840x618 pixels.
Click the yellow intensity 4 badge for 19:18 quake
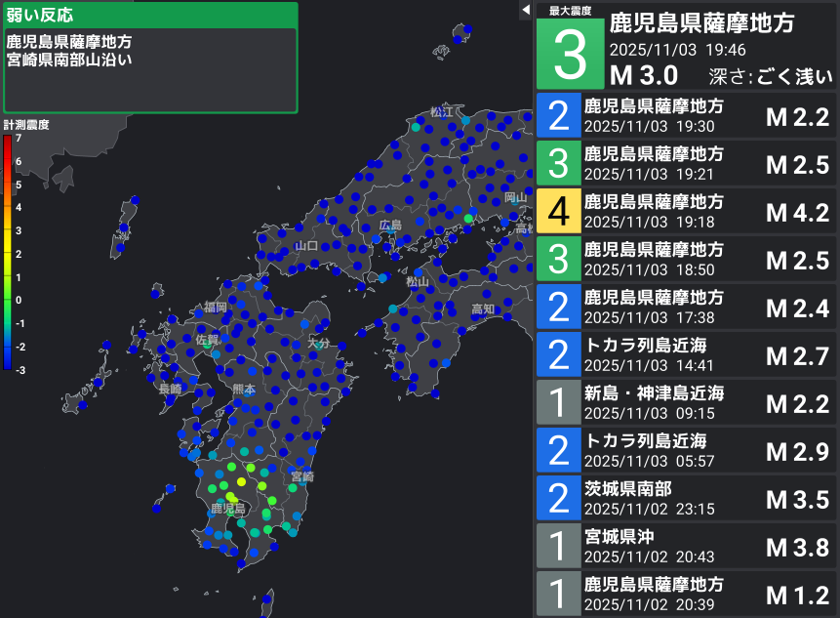tap(558, 211)
